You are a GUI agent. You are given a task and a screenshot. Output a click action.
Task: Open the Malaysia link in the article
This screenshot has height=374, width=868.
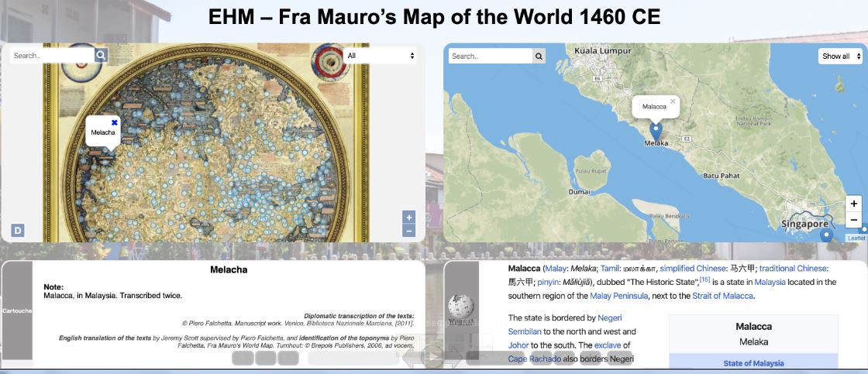coord(770,282)
